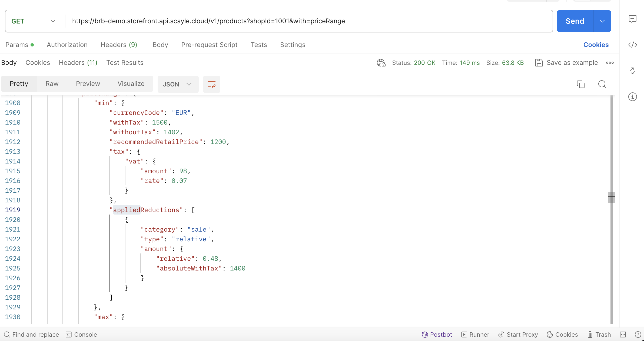Viewport: 644px width, 341px height.
Task: Search the response with magnifier icon
Action: [602, 84]
